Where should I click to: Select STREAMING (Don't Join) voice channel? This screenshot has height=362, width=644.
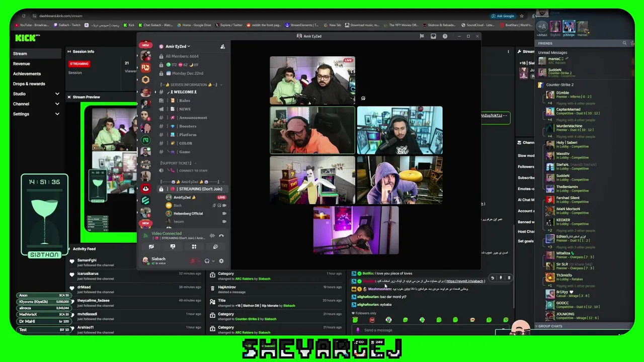coord(194,189)
